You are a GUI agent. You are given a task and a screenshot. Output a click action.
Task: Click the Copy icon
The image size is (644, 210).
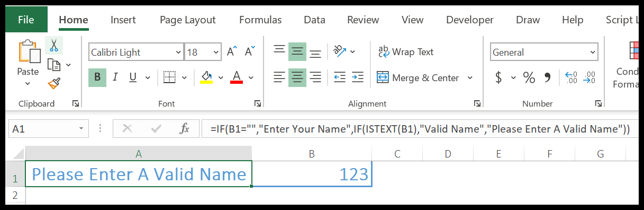click(x=53, y=65)
